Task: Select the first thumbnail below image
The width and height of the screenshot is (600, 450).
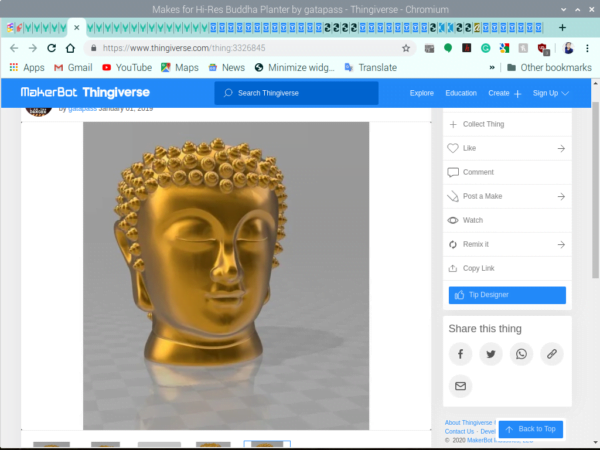Action: click(51, 444)
